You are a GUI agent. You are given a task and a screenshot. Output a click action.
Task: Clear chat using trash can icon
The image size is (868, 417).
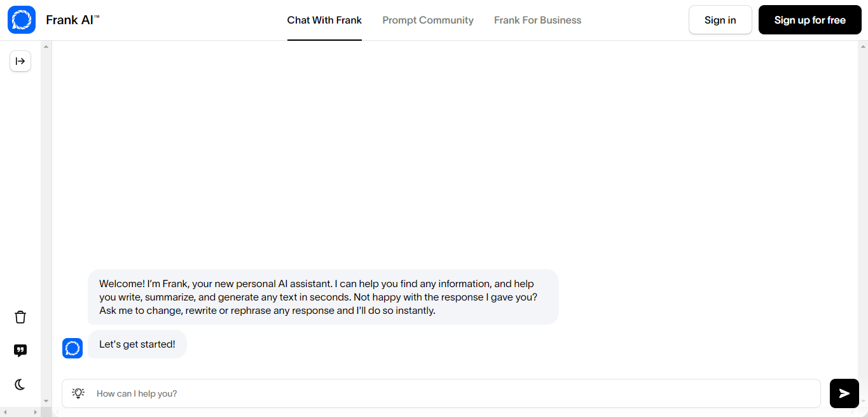20,317
